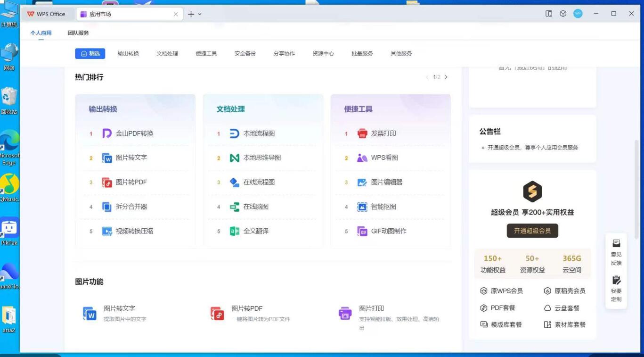Screen dimensions: 644x357
Task: Open PDF套餐 link
Action: (497, 308)
